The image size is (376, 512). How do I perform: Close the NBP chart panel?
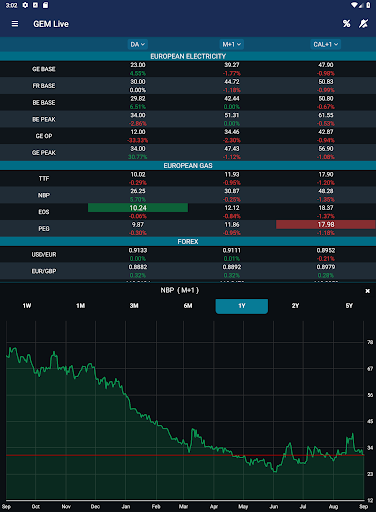[367, 291]
